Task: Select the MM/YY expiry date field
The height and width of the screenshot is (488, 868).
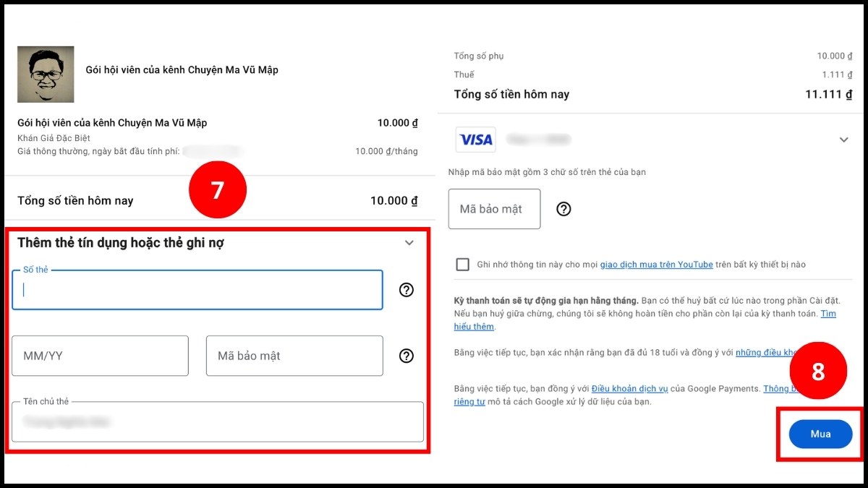Action: coord(99,356)
